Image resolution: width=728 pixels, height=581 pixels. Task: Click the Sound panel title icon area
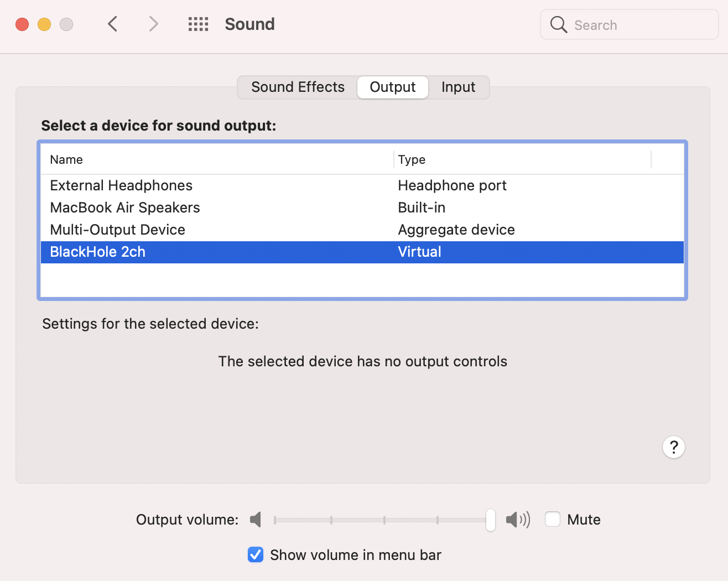(249, 24)
